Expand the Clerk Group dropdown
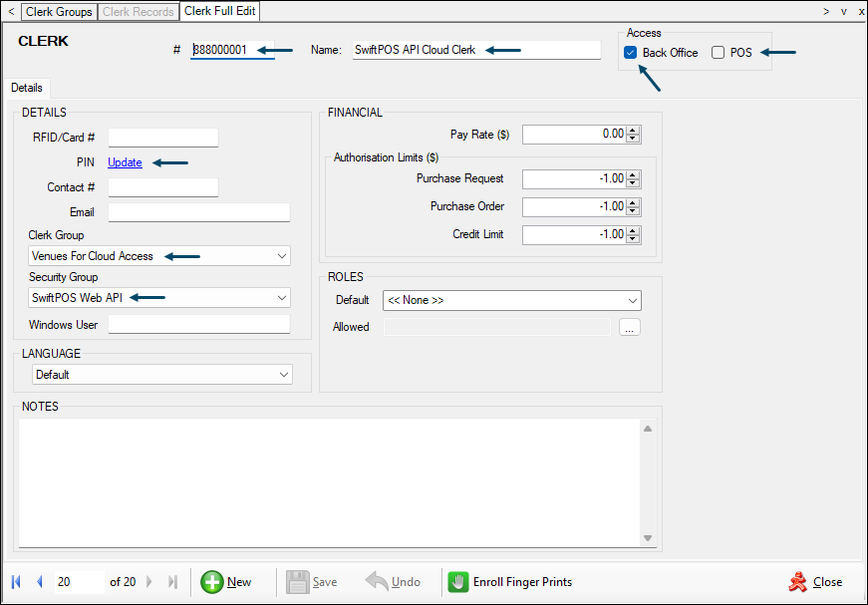868x605 pixels. (280, 256)
